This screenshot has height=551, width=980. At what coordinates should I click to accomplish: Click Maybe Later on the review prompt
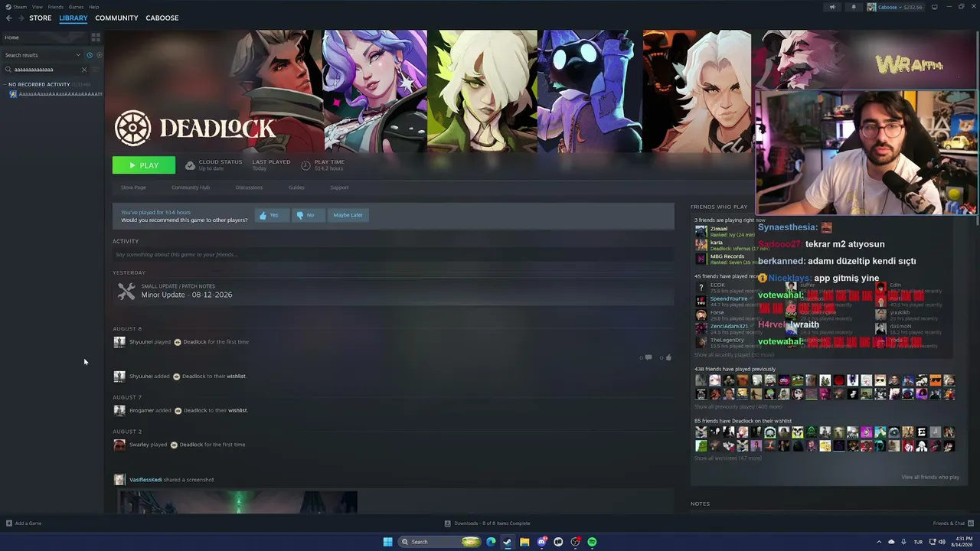(x=348, y=215)
